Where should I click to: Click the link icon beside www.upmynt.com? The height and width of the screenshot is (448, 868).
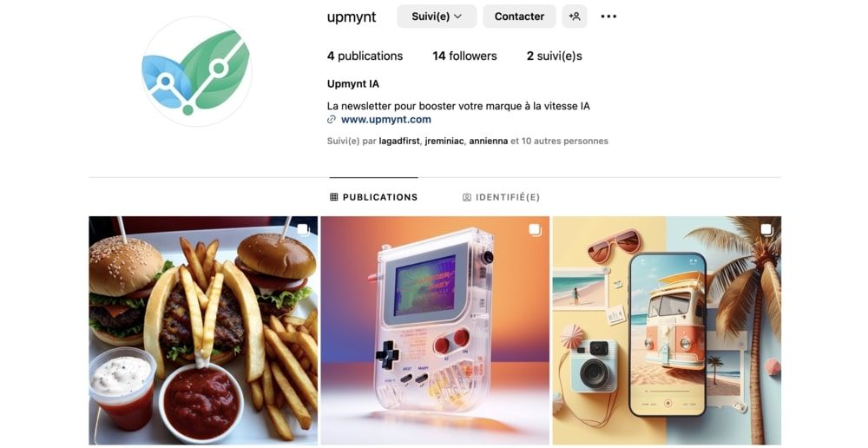[332, 120]
